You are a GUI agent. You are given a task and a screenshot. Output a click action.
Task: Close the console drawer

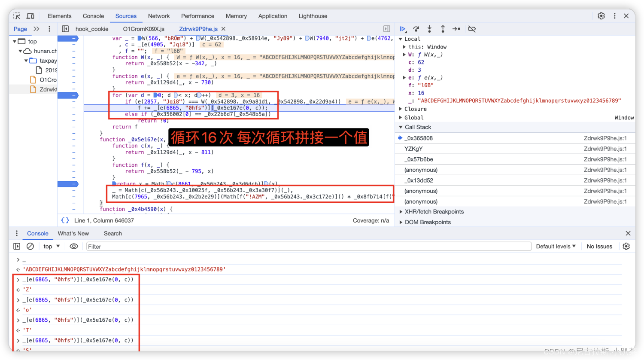pyautogui.click(x=628, y=233)
